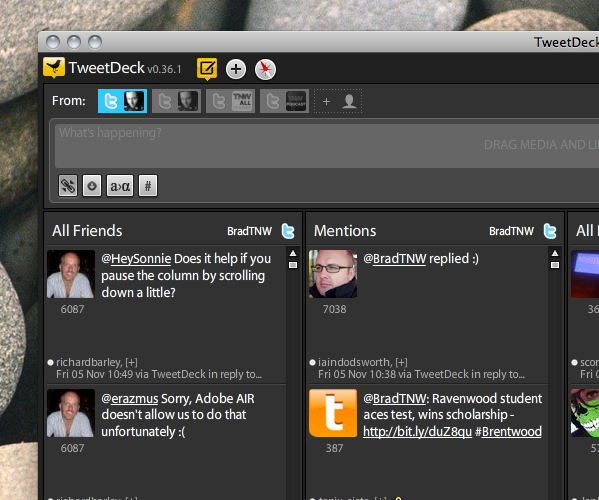The height and width of the screenshot is (500, 599).
Task: Click follower count 387 under orange avatar
Action: (334, 448)
